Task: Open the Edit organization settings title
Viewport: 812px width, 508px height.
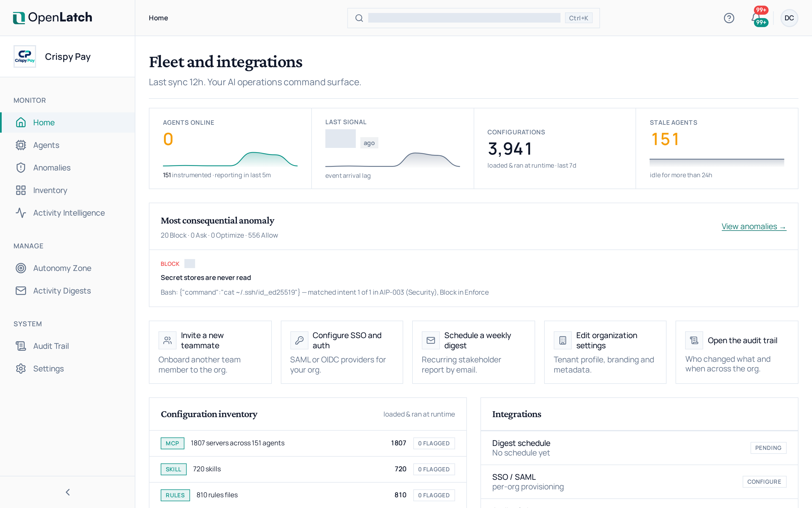Action: click(x=606, y=340)
